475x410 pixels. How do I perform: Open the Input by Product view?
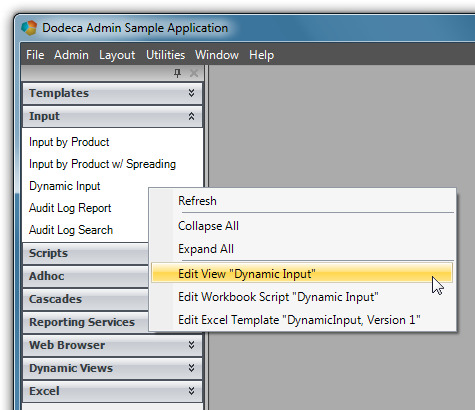pos(69,142)
